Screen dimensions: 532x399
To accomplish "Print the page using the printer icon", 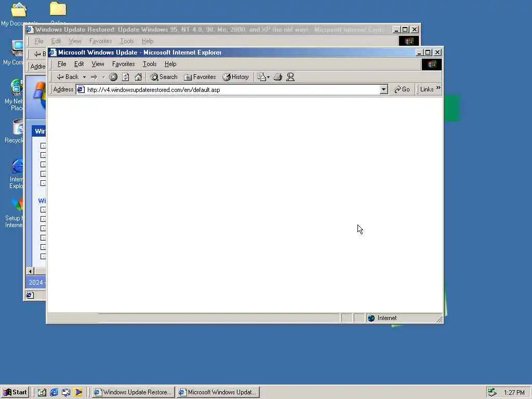I will point(278,77).
